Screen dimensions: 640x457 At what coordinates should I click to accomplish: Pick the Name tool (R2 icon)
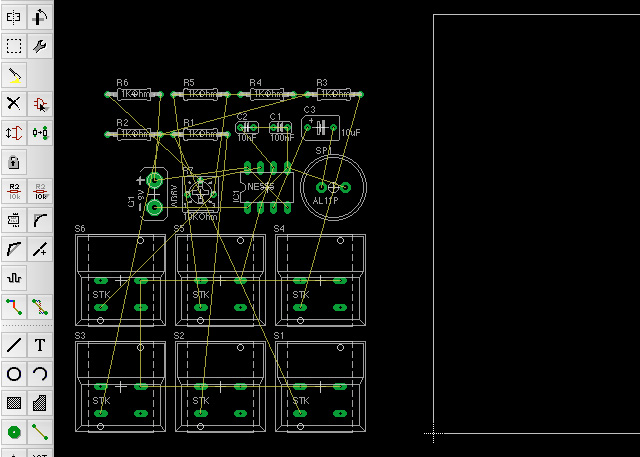(14, 190)
